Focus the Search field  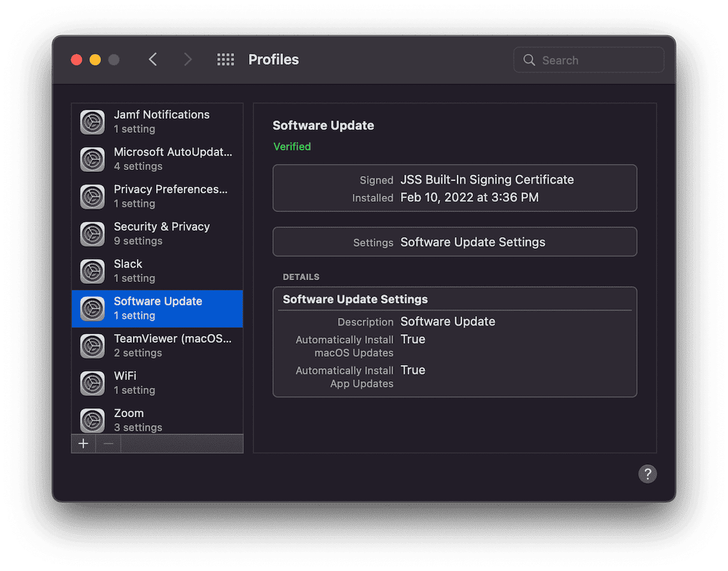(589, 60)
